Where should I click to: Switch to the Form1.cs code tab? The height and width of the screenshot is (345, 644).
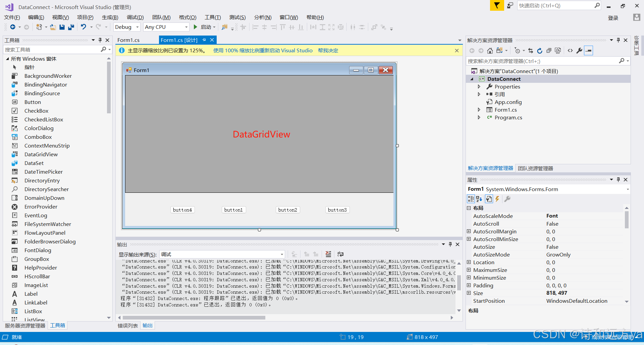pos(128,40)
